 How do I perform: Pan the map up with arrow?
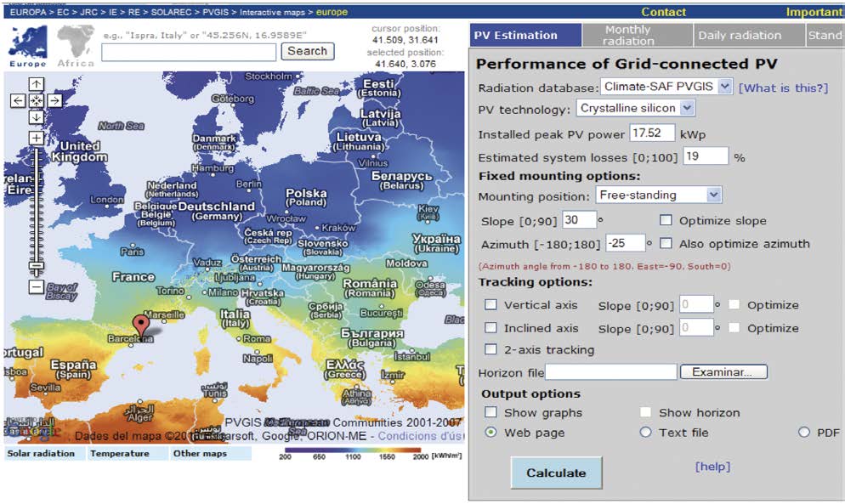[x=37, y=84]
